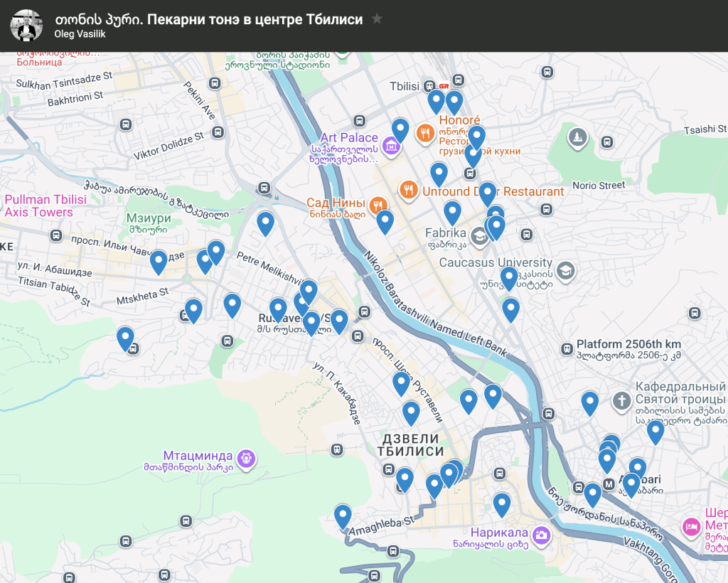Open Oleg Vasilik's profile avatar

click(x=26, y=26)
